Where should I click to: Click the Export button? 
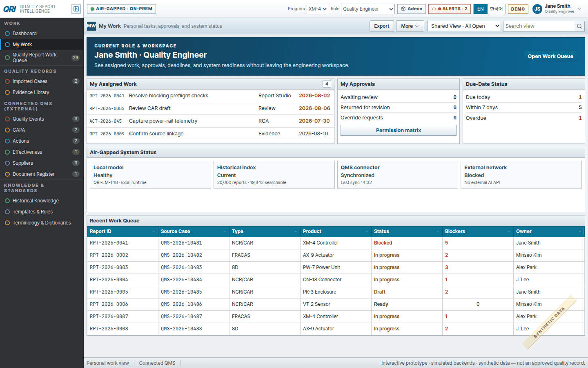point(382,26)
